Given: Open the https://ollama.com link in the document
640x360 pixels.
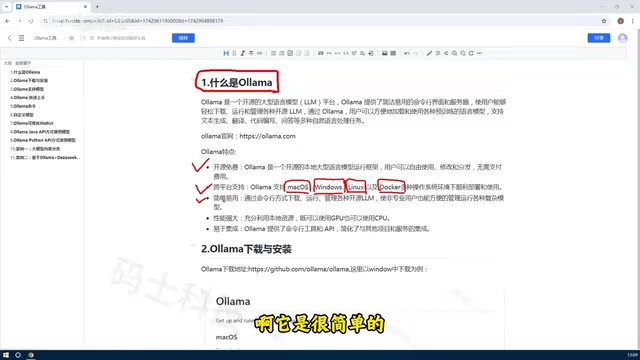Looking at the screenshot, I should (x=267, y=136).
